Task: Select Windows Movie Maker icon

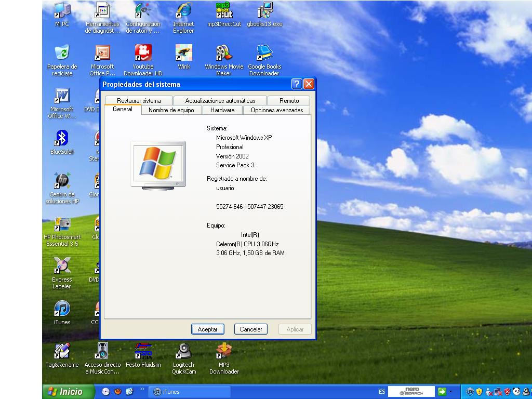Action: [x=224, y=60]
